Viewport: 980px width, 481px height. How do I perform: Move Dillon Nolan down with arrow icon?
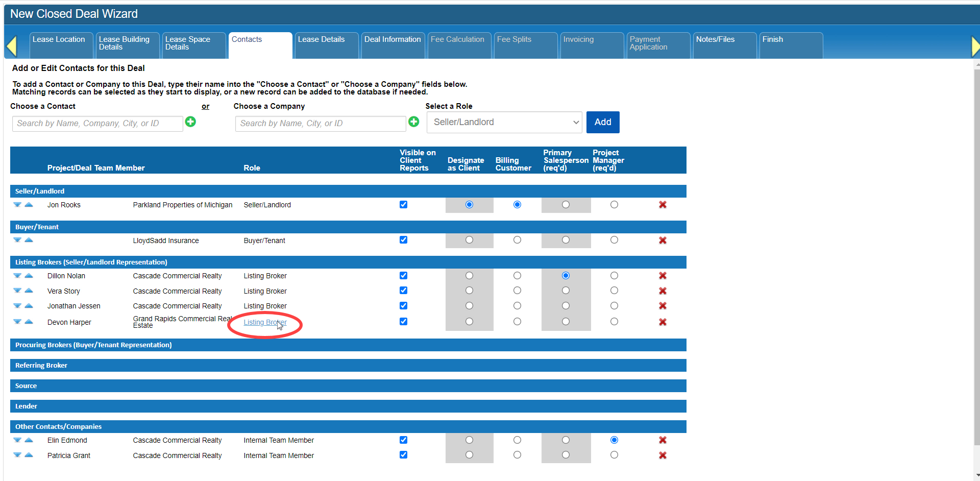coord(17,276)
